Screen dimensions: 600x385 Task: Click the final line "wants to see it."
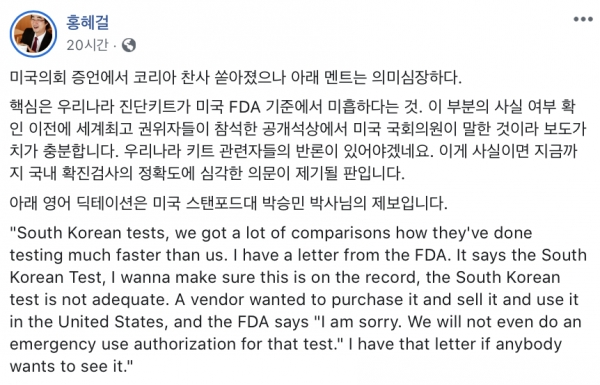point(71,366)
